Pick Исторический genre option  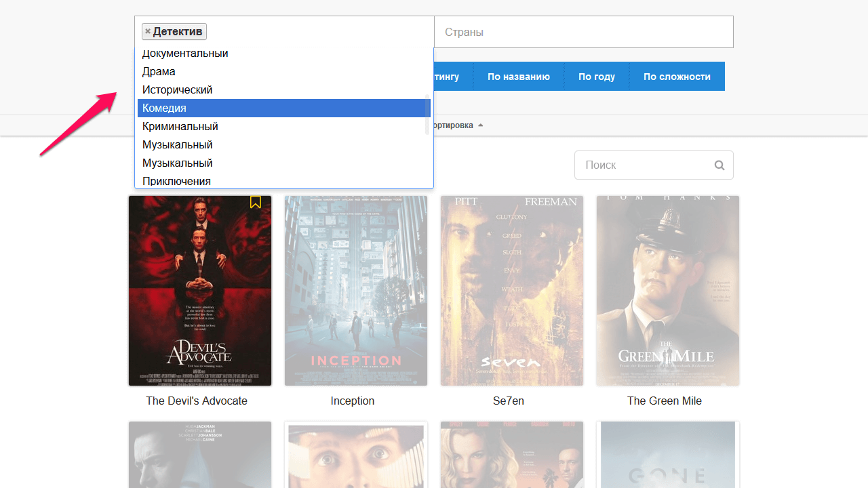284,90
